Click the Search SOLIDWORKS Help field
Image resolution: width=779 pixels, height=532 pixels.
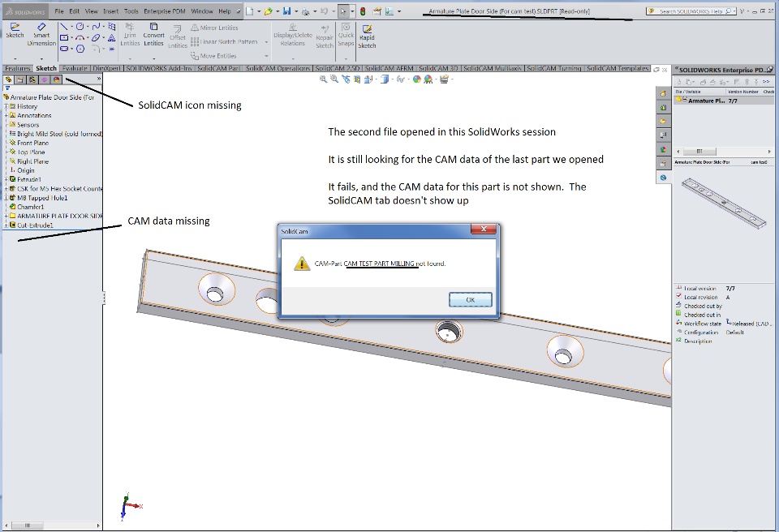(691, 11)
